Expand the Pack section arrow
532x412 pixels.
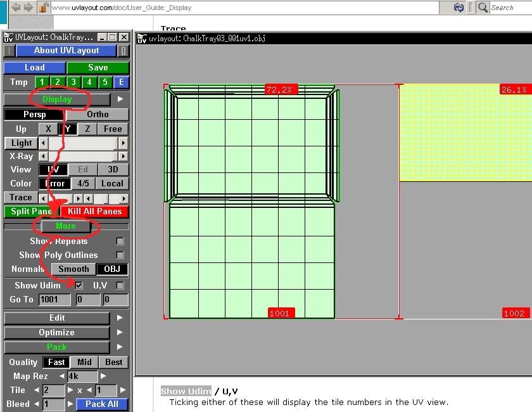[120, 347]
